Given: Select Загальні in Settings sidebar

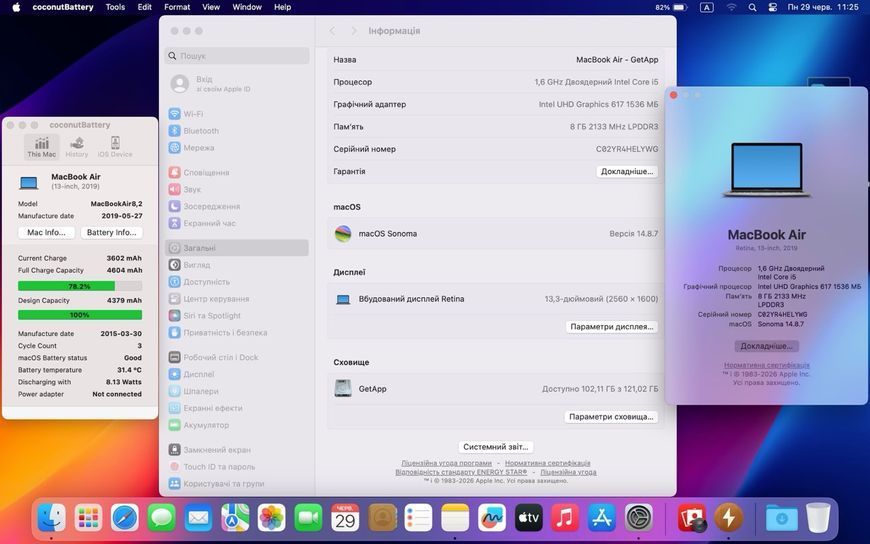Looking at the screenshot, I should pos(237,248).
